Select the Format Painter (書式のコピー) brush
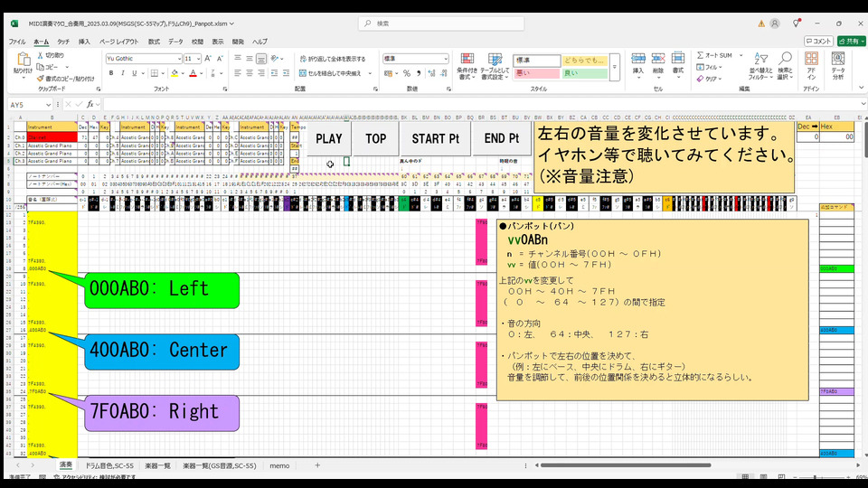The image size is (868, 488). [41, 79]
